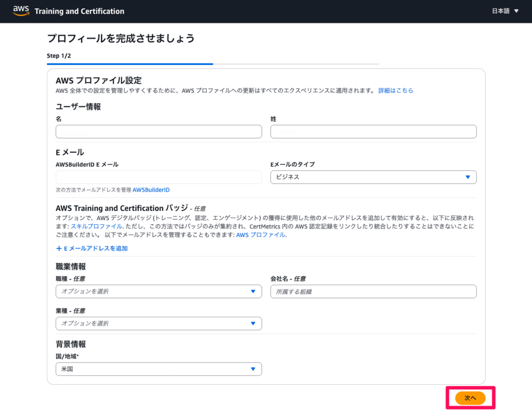Click the AWS logo in the header
The width and height of the screenshot is (532, 418).
21,11
